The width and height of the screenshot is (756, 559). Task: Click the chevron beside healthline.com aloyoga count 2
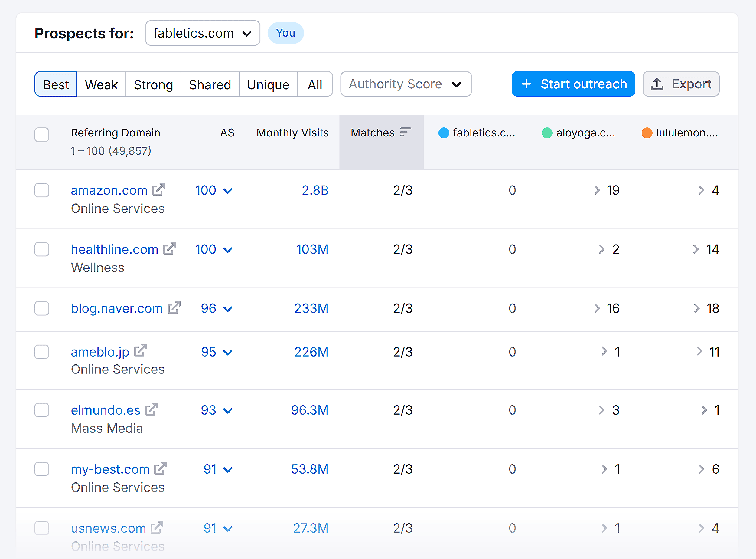click(x=601, y=249)
